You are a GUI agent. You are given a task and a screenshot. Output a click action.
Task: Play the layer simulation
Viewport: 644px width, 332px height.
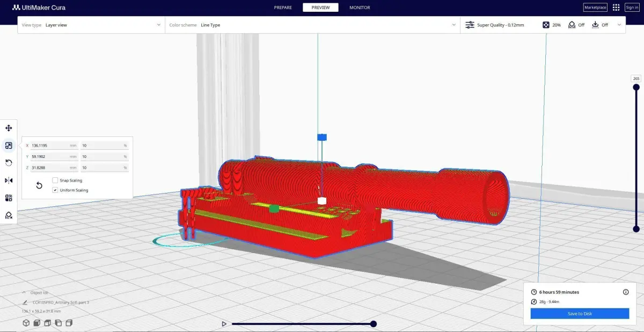(224, 324)
